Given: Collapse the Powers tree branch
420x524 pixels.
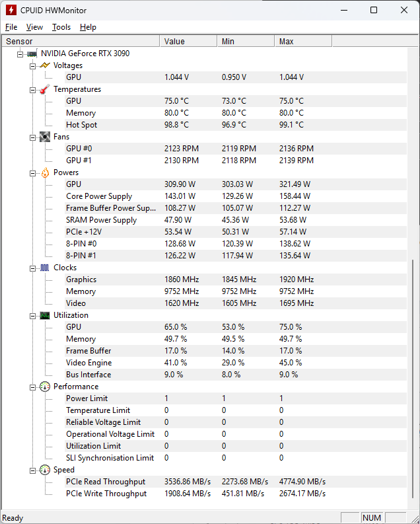Looking at the screenshot, I should tap(32, 172).
